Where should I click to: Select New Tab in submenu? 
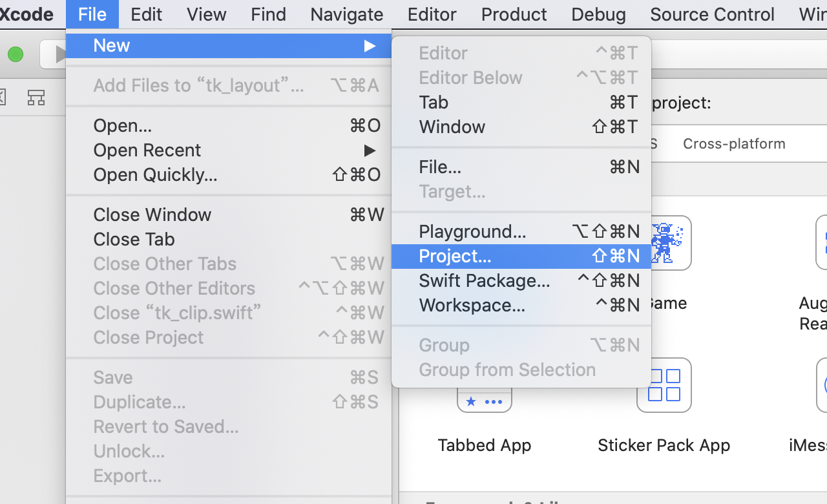521,103
